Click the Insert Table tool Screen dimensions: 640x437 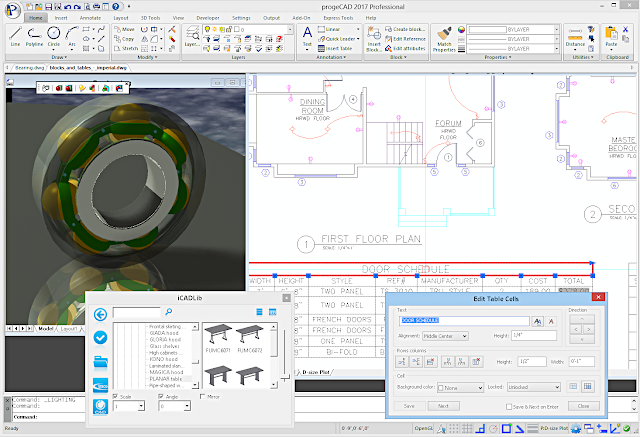click(x=335, y=49)
